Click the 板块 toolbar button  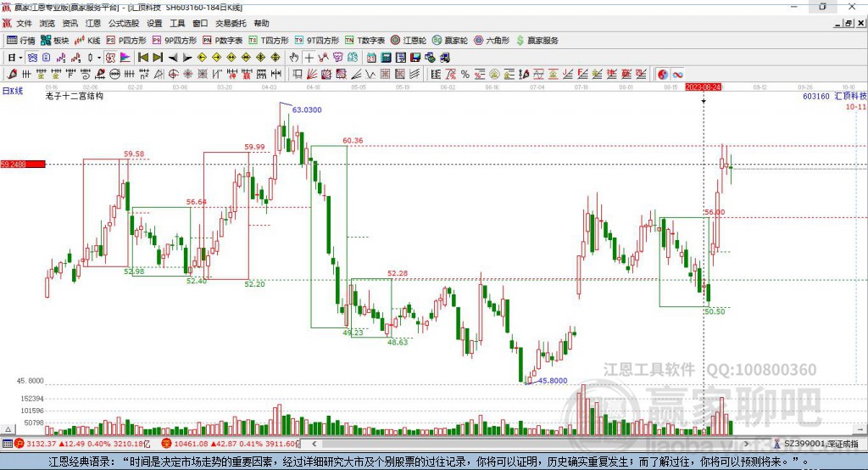click(55, 41)
